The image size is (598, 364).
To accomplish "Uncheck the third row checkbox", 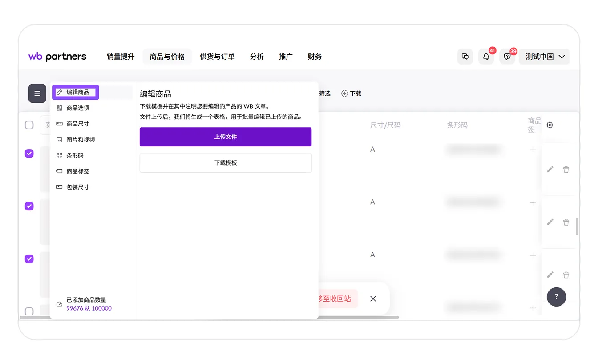I will 29,259.
